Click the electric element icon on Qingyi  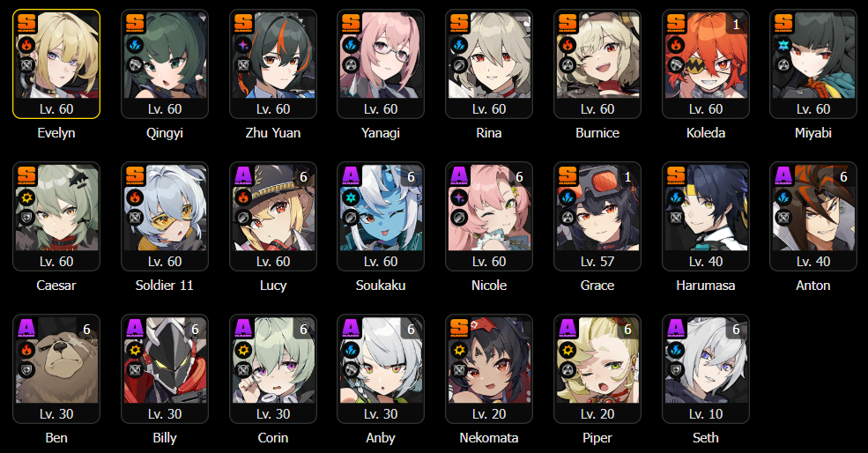click(x=135, y=45)
